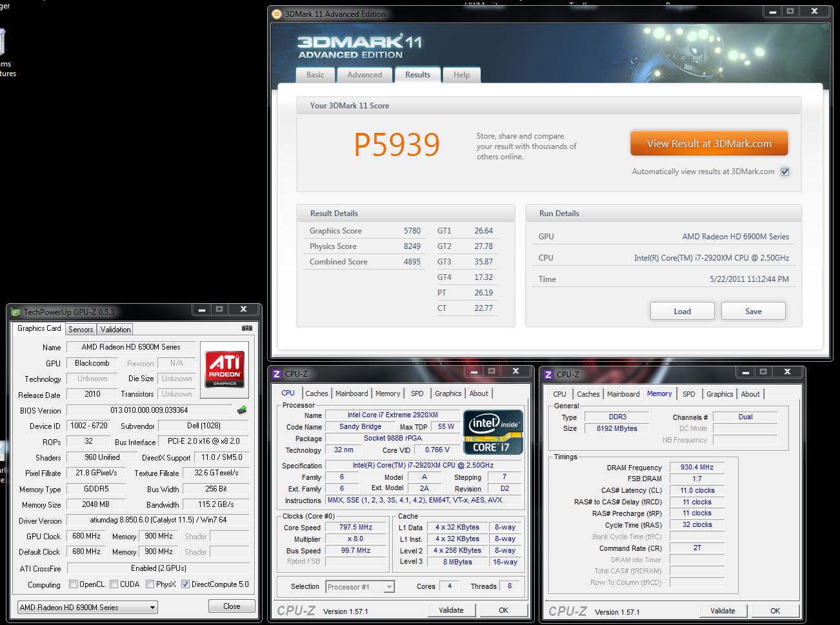Open Caches tab in CPU-Z CPU window
Viewport: 840px width, 625px height.
pos(316,393)
